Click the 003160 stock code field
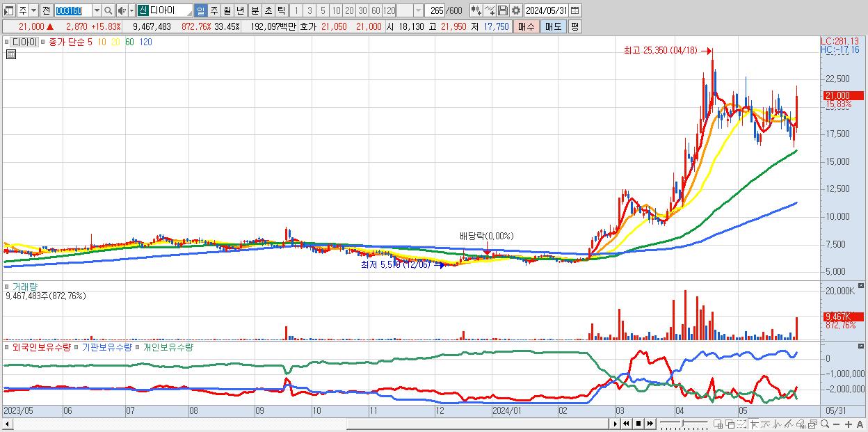This screenshot has height=432, width=868. (x=73, y=11)
